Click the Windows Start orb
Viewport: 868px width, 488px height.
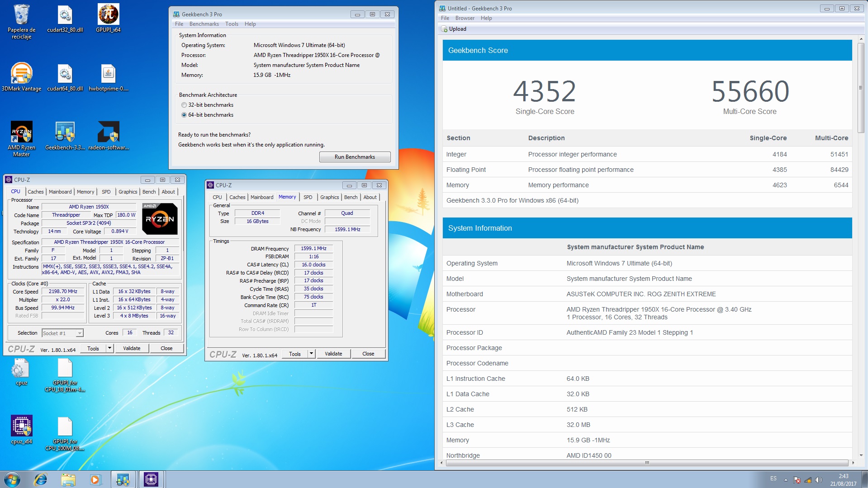(12, 479)
